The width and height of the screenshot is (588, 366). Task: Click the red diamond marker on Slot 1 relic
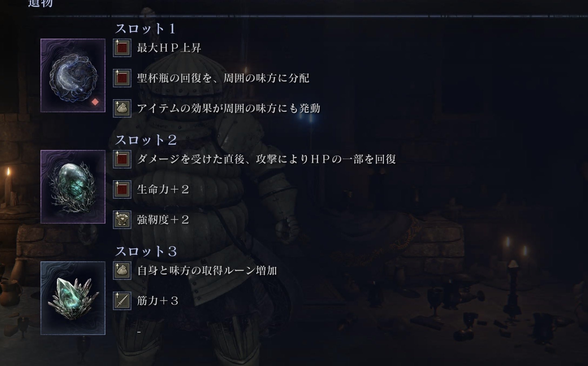click(95, 102)
